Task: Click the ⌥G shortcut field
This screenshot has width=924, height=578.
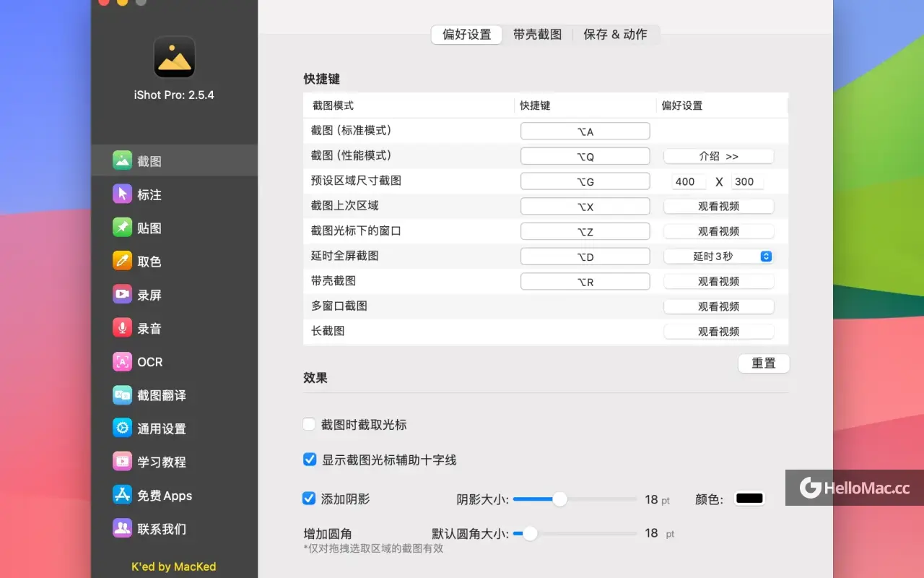Action: click(585, 181)
